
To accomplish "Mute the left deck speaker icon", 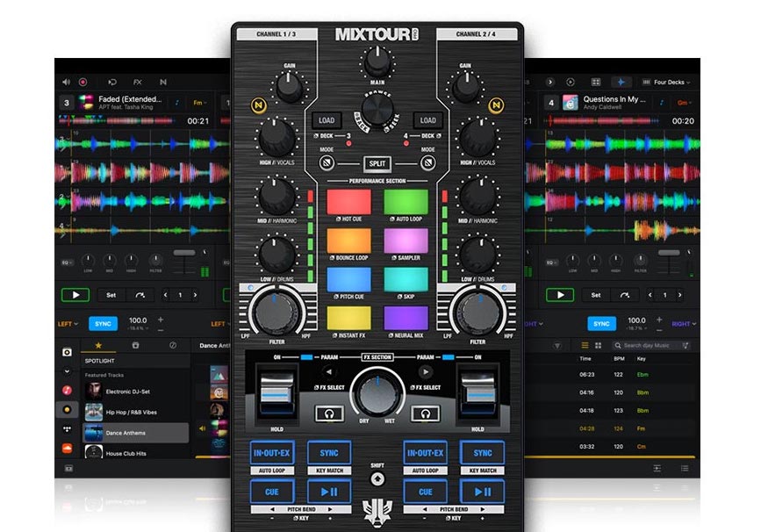I will (68, 80).
